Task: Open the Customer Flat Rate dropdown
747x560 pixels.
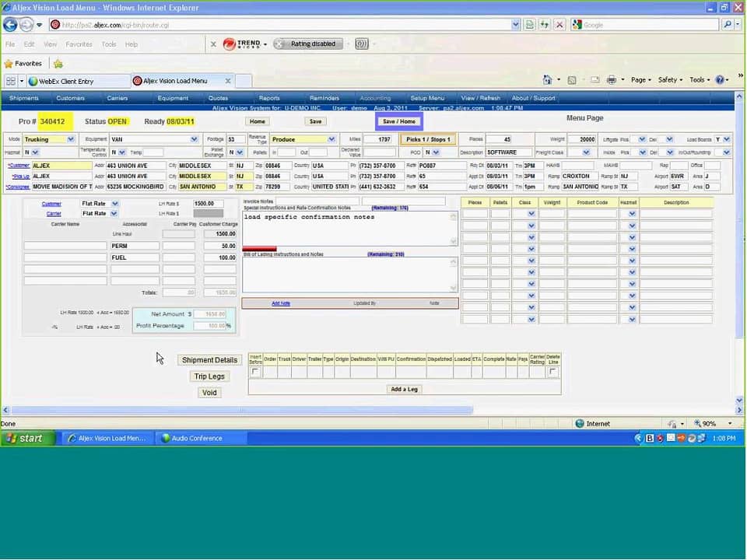Action: 114,203
